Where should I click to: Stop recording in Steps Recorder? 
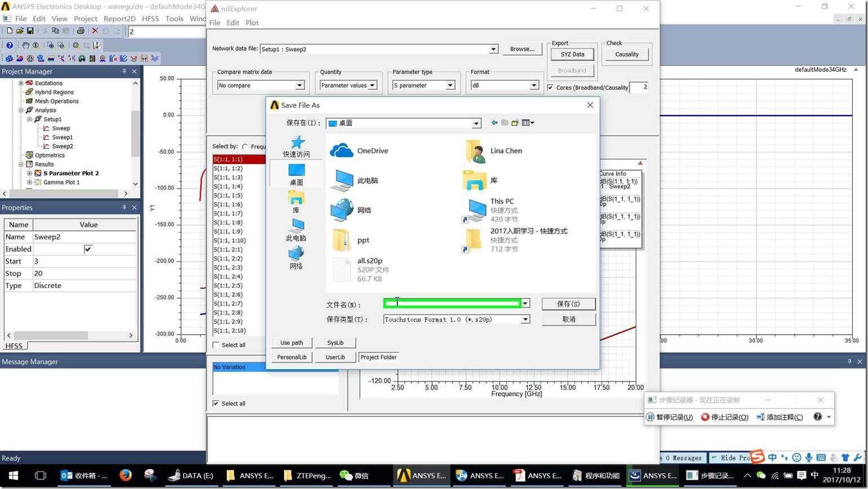point(724,417)
